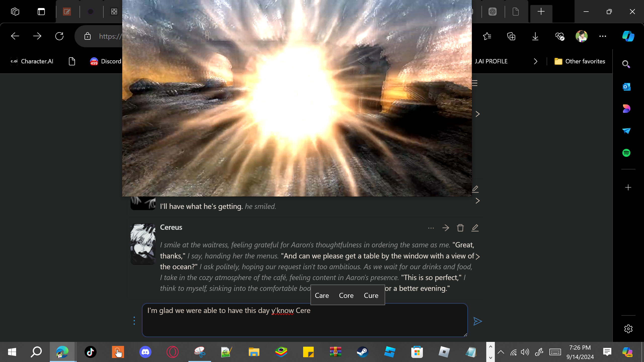Click the continue arrow on Cereus message
The height and width of the screenshot is (362, 644).
click(446, 228)
